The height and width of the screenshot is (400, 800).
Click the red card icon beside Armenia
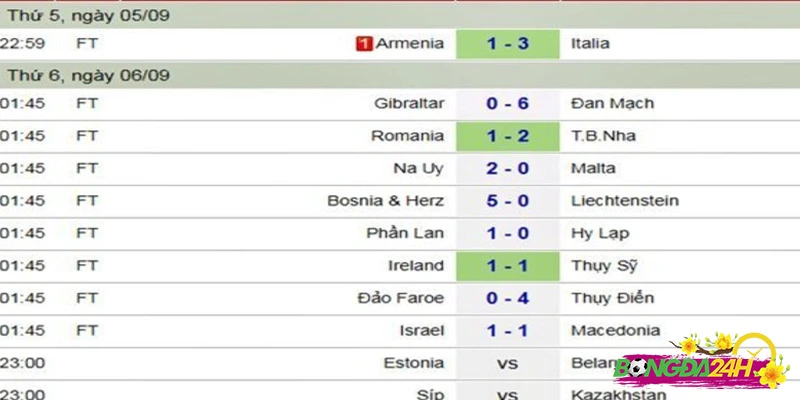(x=364, y=44)
